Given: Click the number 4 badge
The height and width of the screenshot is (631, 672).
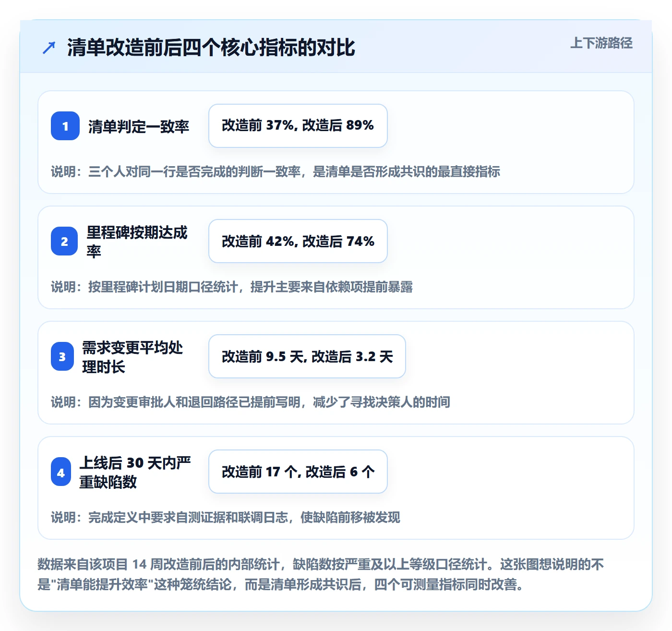Looking at the screenshot, I should pyautogui.click(x=61, y=472).
